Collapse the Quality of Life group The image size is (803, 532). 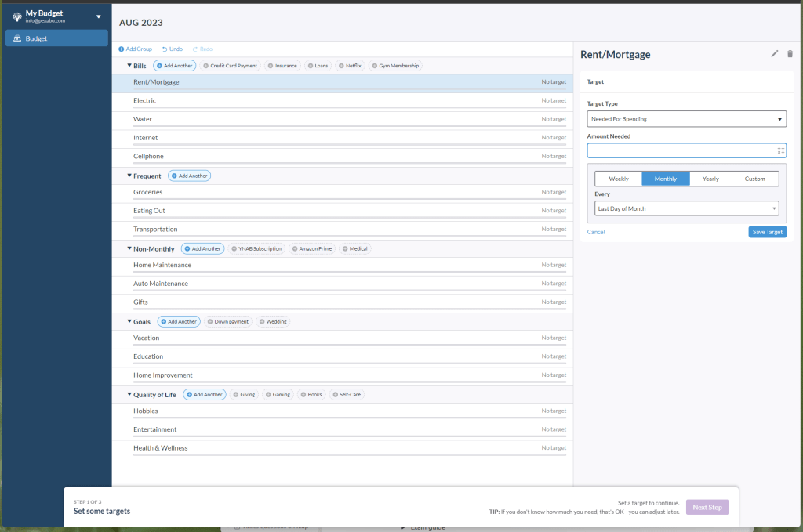[x=129, y=394]
